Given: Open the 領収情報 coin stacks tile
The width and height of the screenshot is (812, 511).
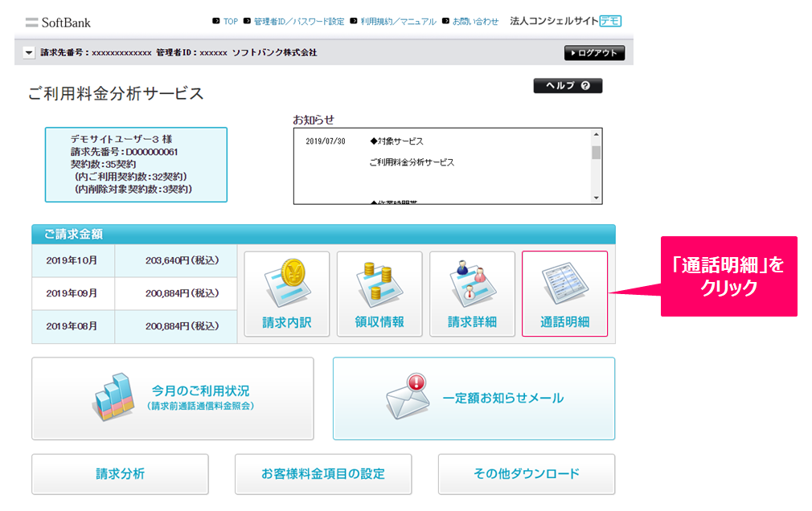Looking at the screenshot, I should 379,293.
